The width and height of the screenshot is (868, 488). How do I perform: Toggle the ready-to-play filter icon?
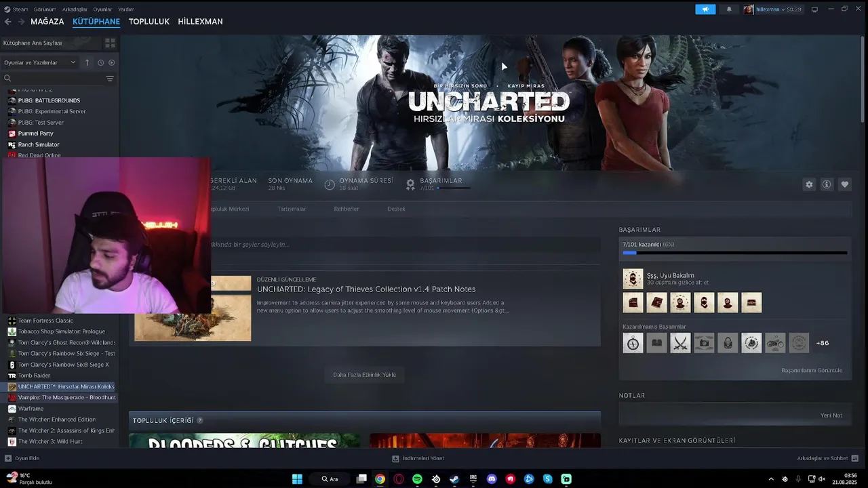tap(112, 62)
